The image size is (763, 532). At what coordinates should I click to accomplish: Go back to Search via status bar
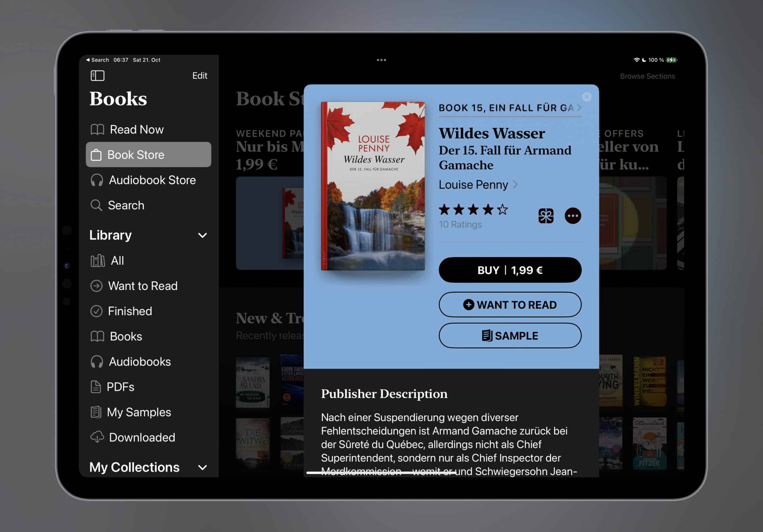(97, 60)
